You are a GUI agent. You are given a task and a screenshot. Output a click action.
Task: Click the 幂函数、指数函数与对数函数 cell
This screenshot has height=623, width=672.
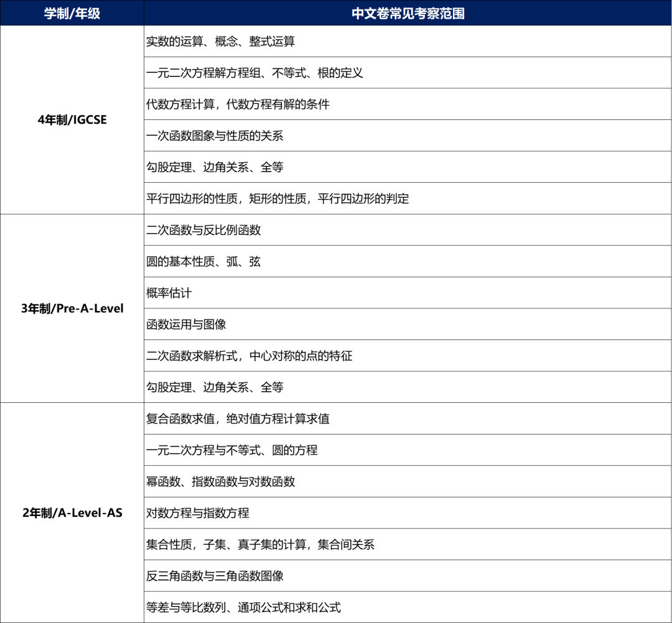pyautogui.click(x=220, y=481)
